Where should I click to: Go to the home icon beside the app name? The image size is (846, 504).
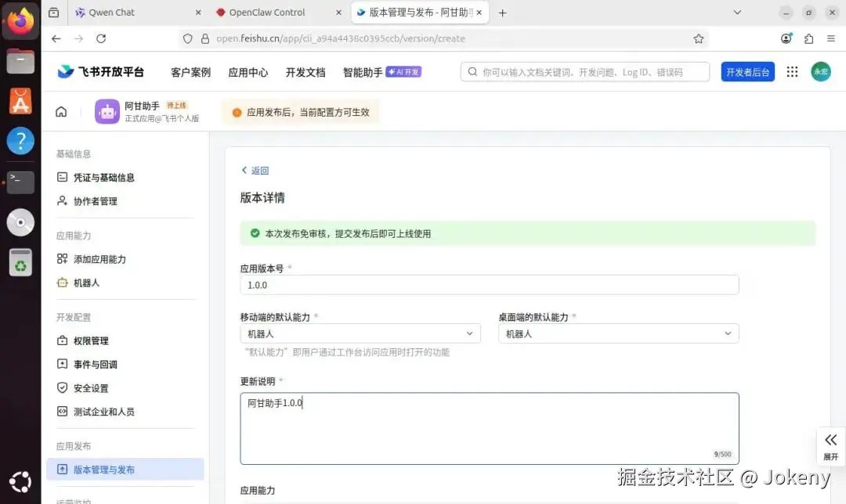(61, 112)
